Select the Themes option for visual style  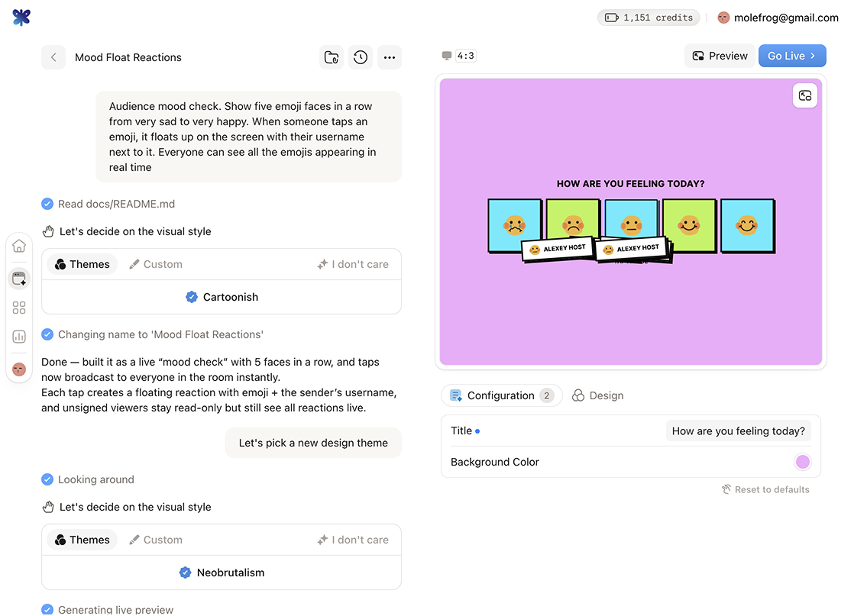(x=81, y=263)
